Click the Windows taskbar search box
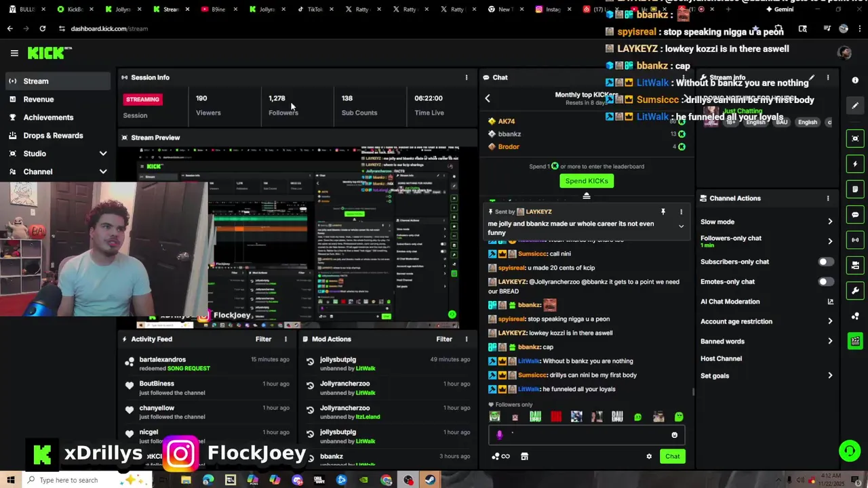 click(x=87, y=480)
